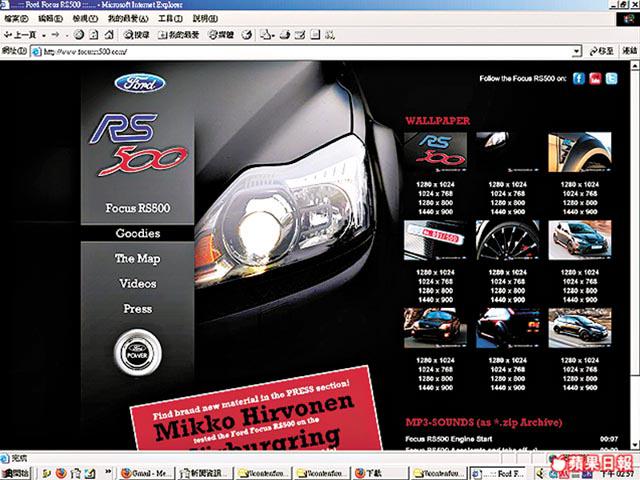Follow RS500 on the Facebook icon
The image size is (640, 480).
pos(579,78)
